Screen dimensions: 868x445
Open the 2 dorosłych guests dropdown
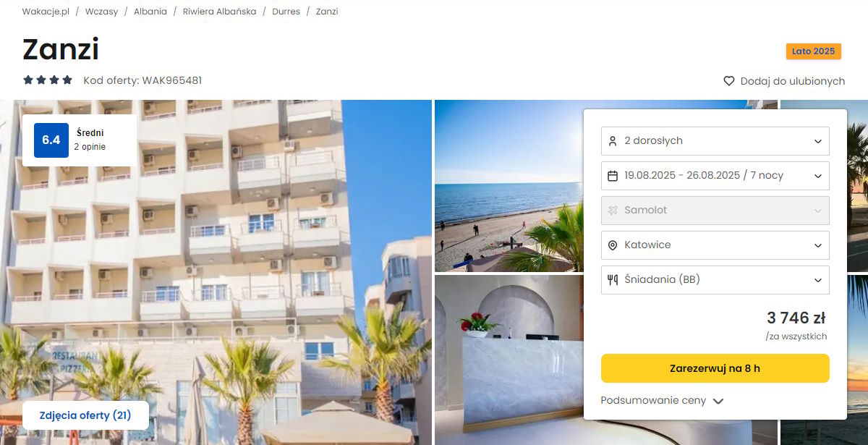click(x=715, y=141)
